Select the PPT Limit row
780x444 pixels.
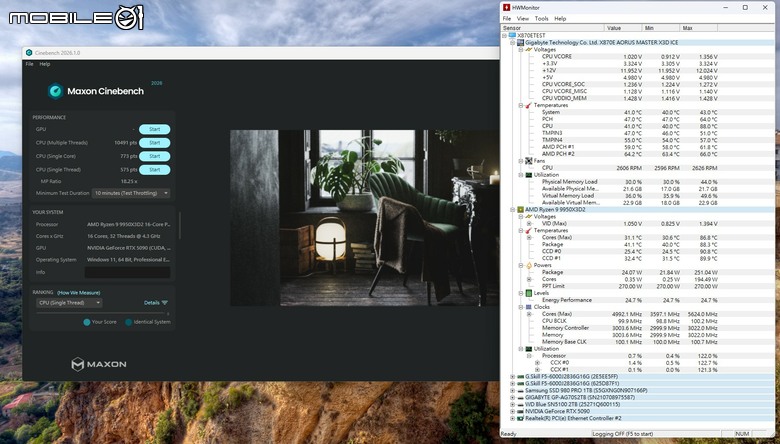click(629, 286)
